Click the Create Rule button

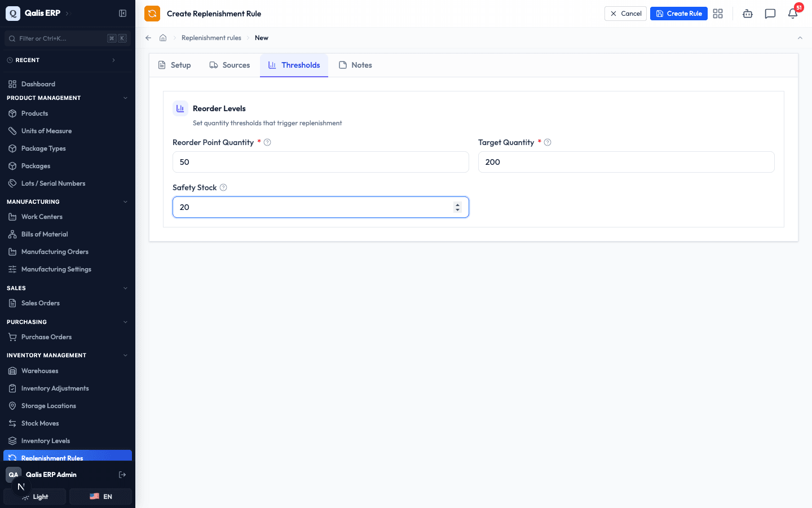coord(679,14)
